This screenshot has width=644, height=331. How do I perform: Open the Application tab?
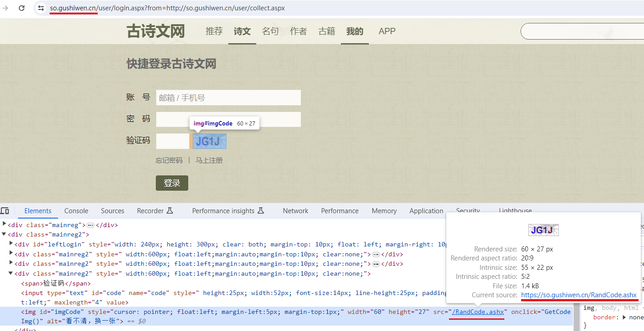426,211
